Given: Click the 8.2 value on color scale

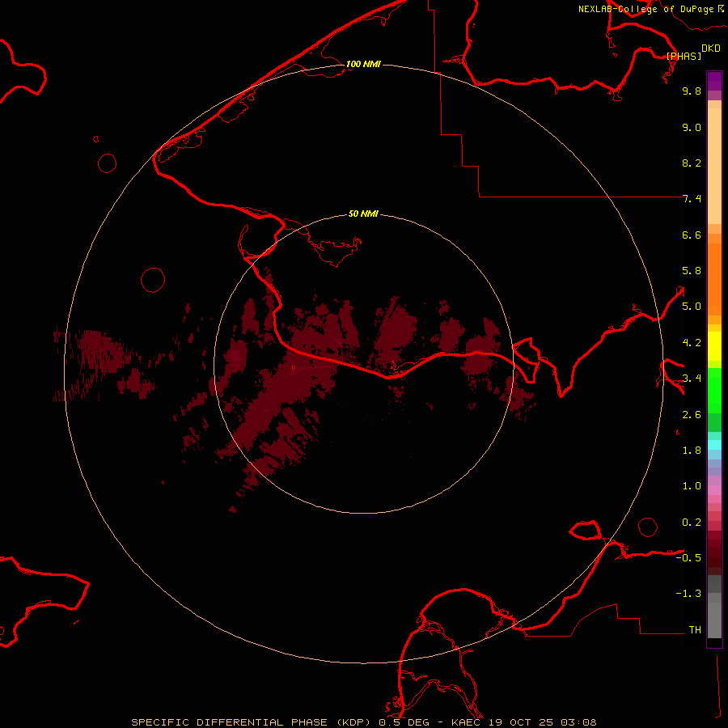Looking at the screenshot, I should click(692, 163).
